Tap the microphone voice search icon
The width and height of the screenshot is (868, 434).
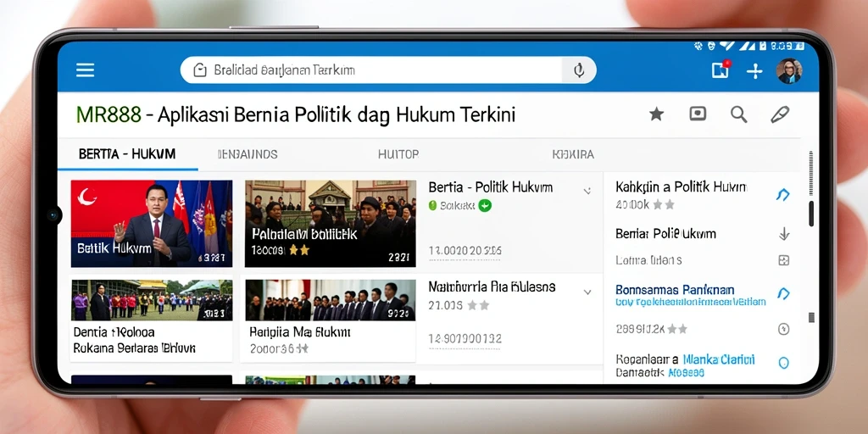tap(579, 70)
